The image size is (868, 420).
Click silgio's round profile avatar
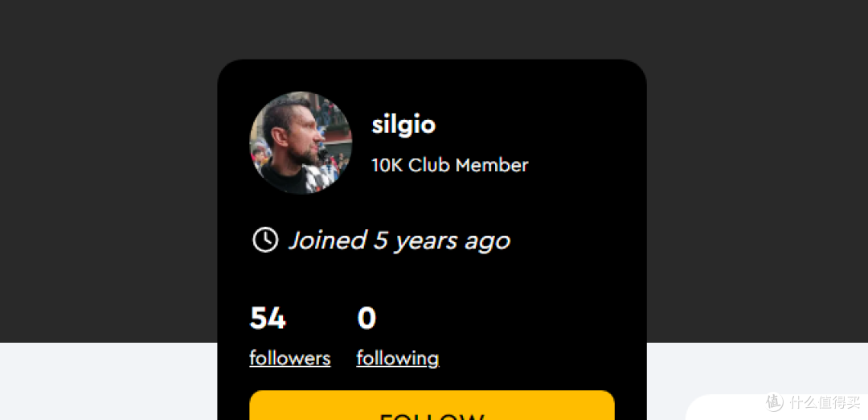(x=301, y=142)
